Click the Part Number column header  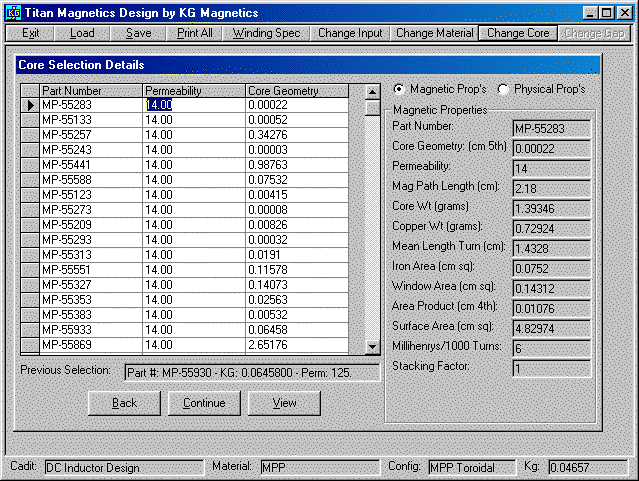(x=91, y=90)
